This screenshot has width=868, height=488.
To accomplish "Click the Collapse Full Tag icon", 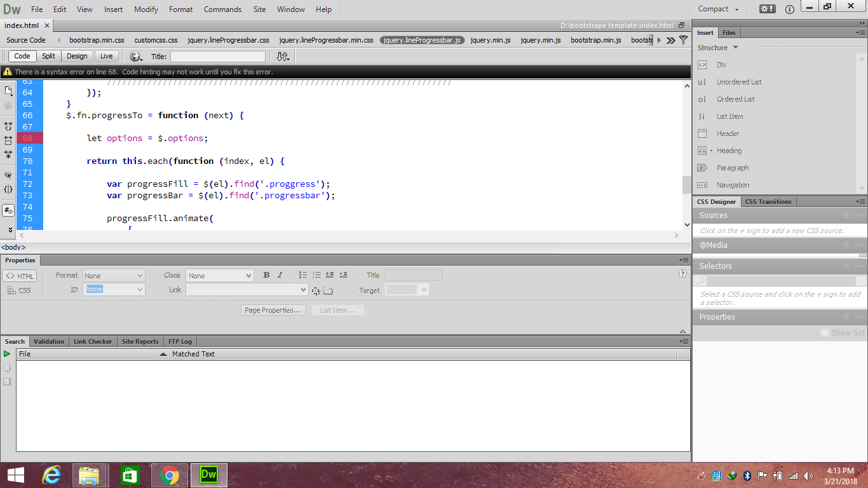I will [8, 126].
